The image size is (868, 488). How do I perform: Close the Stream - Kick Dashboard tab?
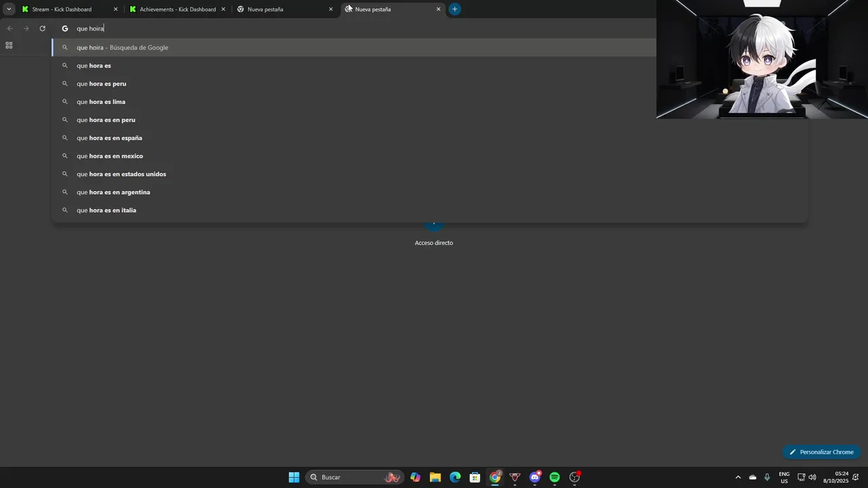[115, 9]
